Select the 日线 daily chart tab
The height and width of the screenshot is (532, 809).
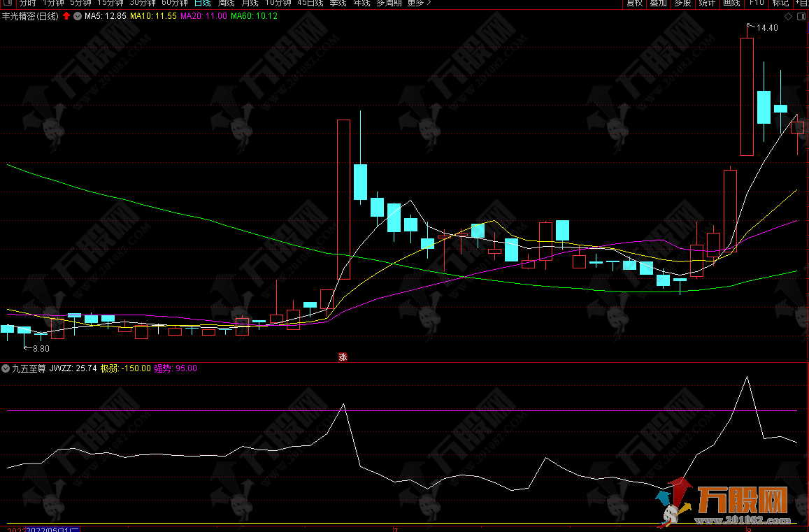pos(202,3)
